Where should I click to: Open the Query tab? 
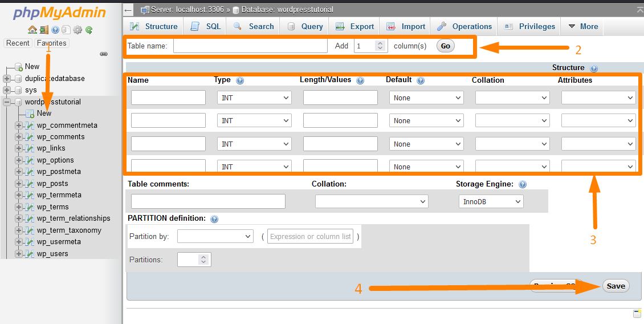tap(305, 26)
